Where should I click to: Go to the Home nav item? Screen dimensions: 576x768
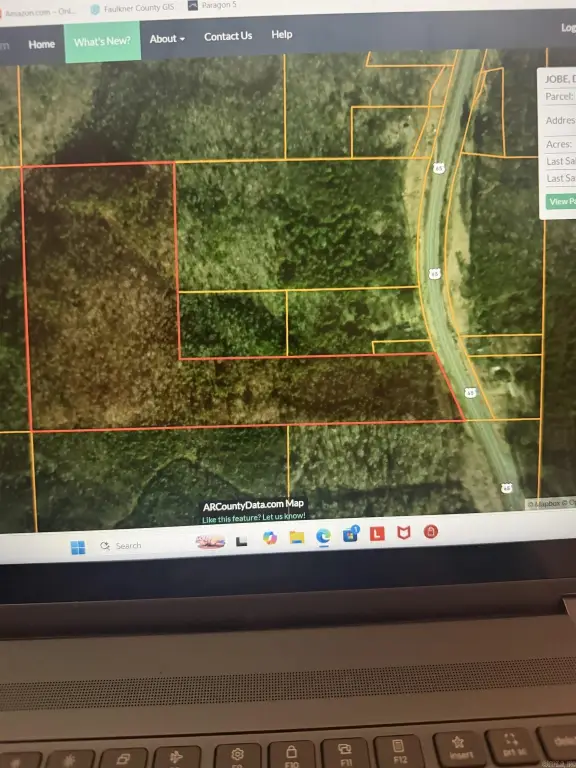coord(42,45)
